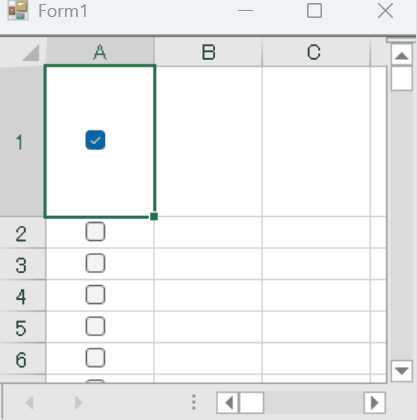Toggle the checkbox in row 6
This screenshot has height=420, width=417.
95,358
